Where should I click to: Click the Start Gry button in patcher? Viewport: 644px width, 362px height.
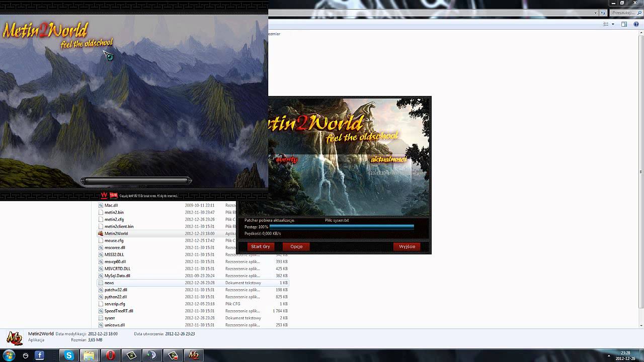click(261, 246)
